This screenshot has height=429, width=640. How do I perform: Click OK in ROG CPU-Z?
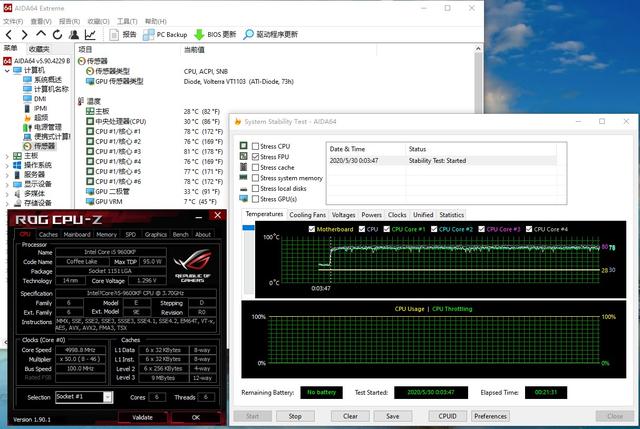pyautogui.click(x=196, y=417)
